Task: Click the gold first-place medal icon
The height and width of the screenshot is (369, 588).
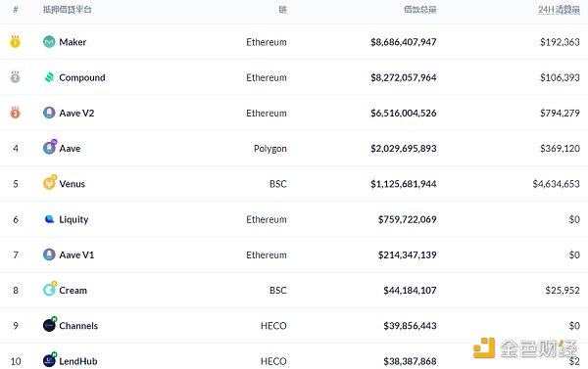Action: [x=15, y=41]
